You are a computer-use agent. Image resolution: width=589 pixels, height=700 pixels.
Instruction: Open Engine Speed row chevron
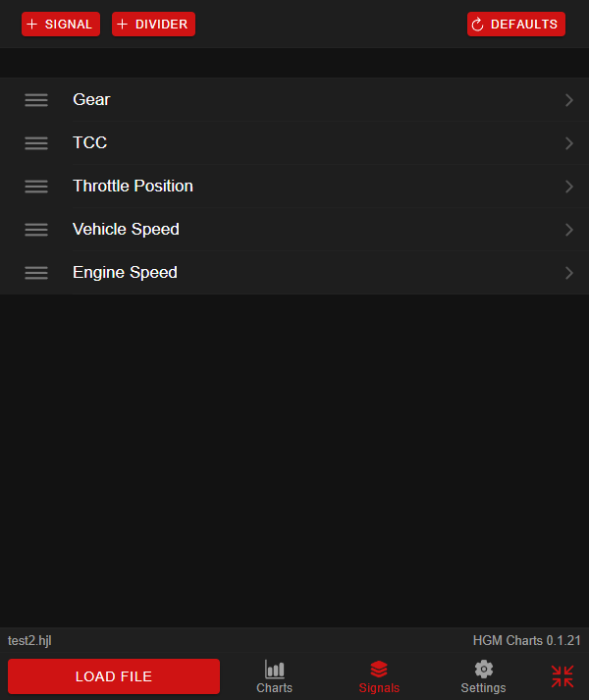(x=568, y=273)
